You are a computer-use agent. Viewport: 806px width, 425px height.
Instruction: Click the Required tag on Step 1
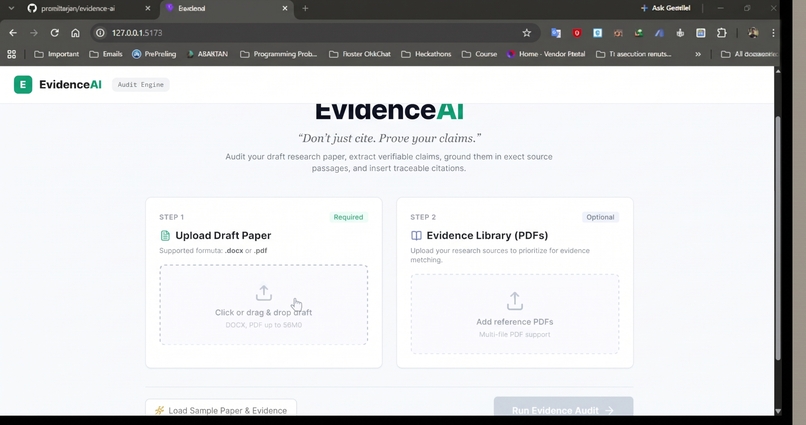click(x=348, y=217)
